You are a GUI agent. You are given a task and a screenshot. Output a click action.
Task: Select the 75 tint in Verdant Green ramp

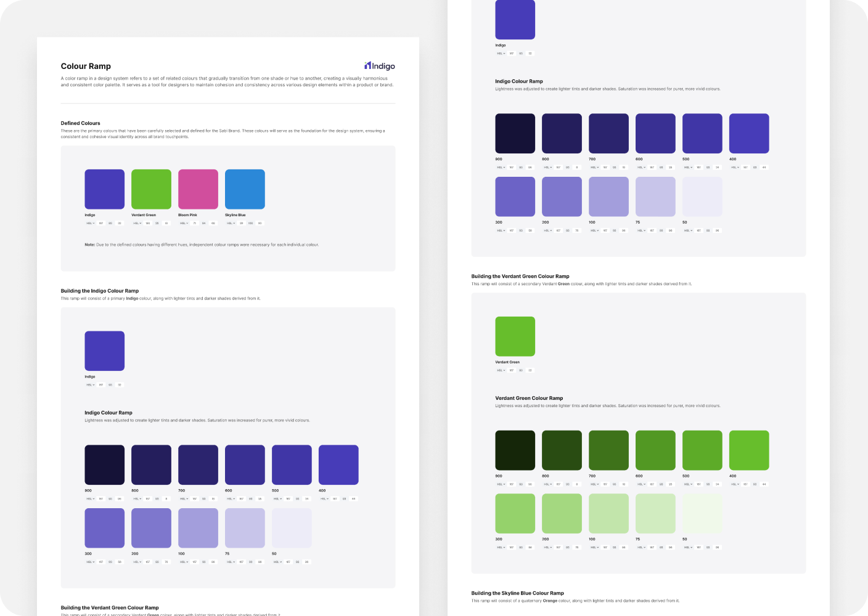click(655, 514)
